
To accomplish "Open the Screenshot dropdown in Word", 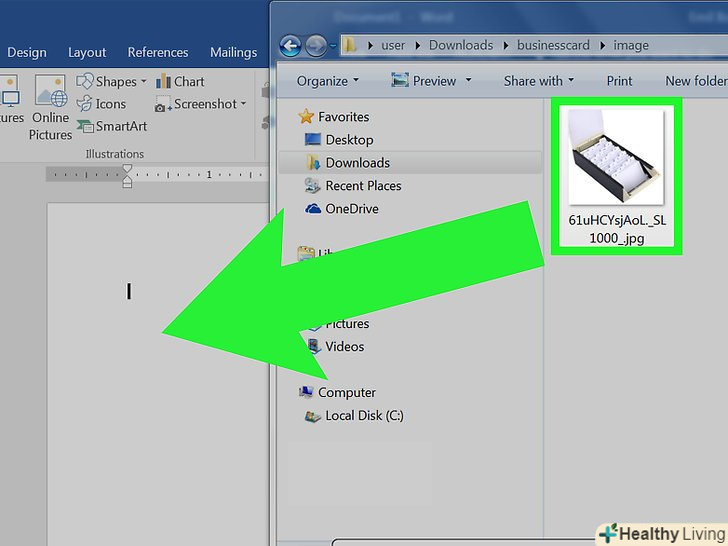I will [201, 104].
